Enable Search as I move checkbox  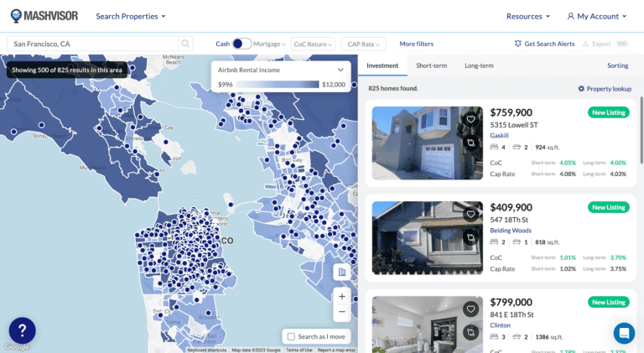pyautogui.click(x=291, y=336)
